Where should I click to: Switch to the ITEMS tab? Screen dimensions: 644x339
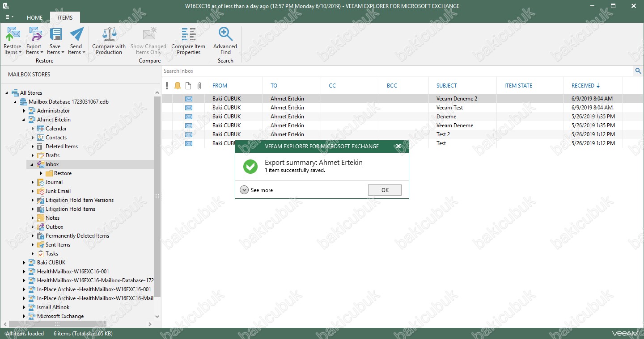point(65,18)
